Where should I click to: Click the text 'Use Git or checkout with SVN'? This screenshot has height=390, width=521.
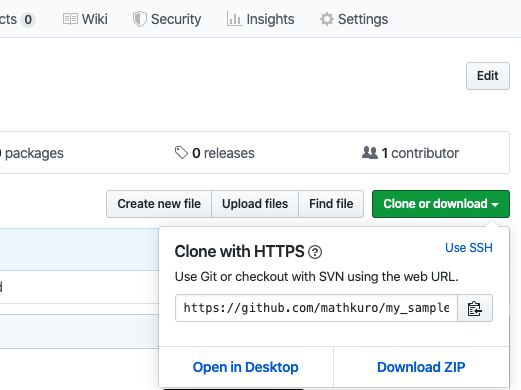259,277
